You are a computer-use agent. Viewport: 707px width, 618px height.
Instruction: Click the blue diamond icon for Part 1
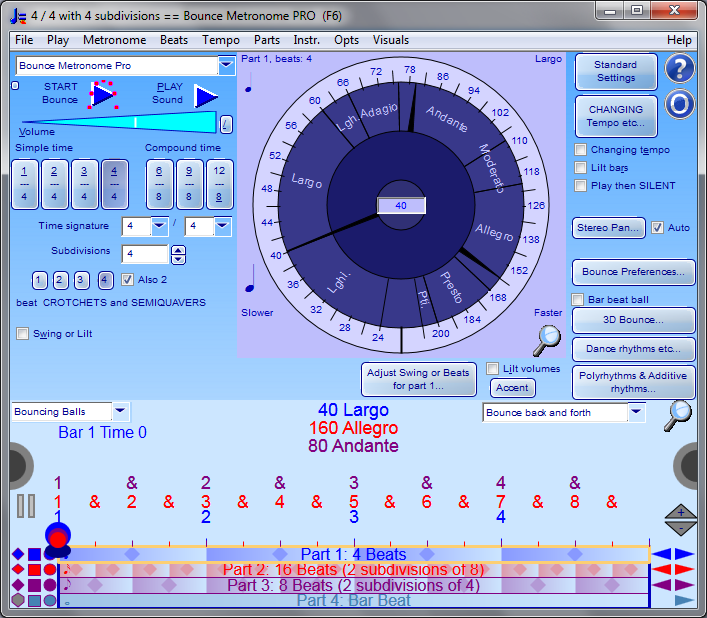point(18,554)
